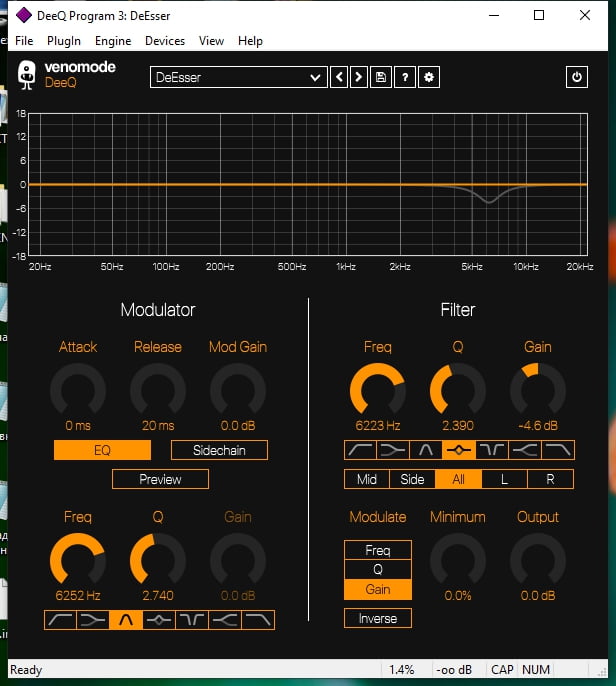The height and width of the screenshot is (686, 616).
Task: Select the Modulator high-pass filter shape icon
Action: pyautogui.click(x=60, y=620)
